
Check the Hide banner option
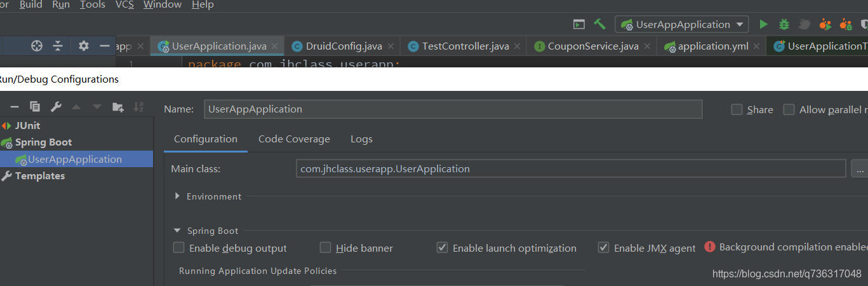326,248
